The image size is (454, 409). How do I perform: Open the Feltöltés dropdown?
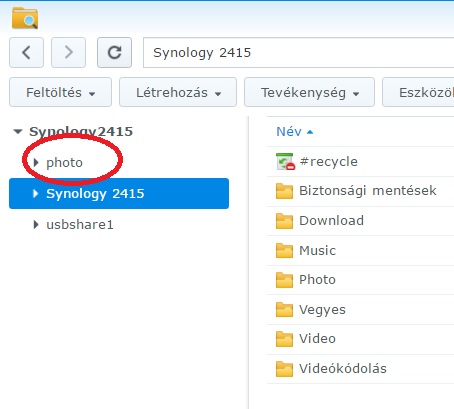tap(60, 92)
